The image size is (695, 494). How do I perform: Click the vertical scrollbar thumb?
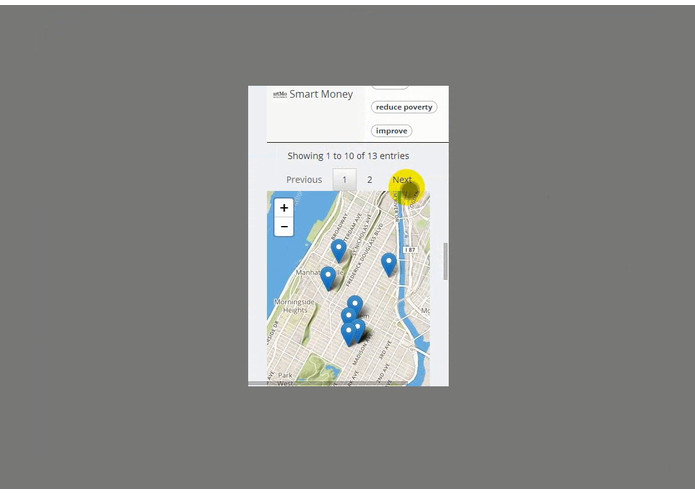click(x=445, y=261)
